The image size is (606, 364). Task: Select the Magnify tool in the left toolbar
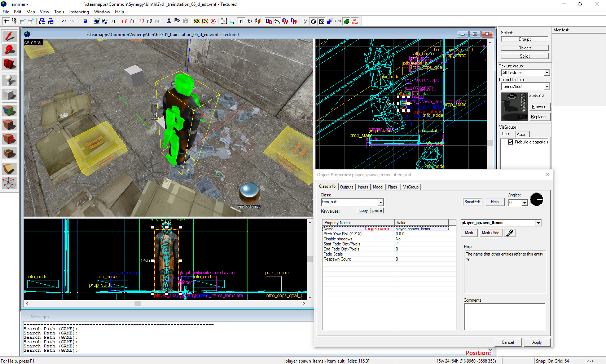coord(9,50)
